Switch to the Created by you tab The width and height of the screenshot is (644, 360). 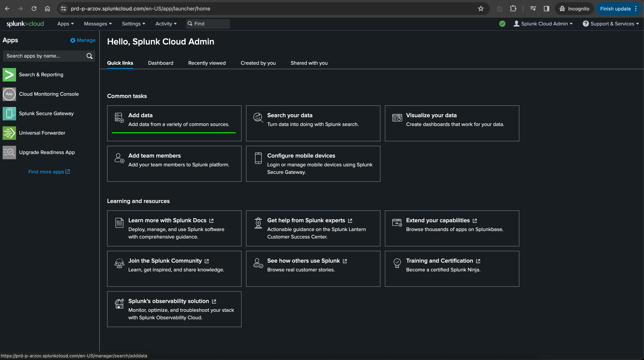(x=258, y=63)
